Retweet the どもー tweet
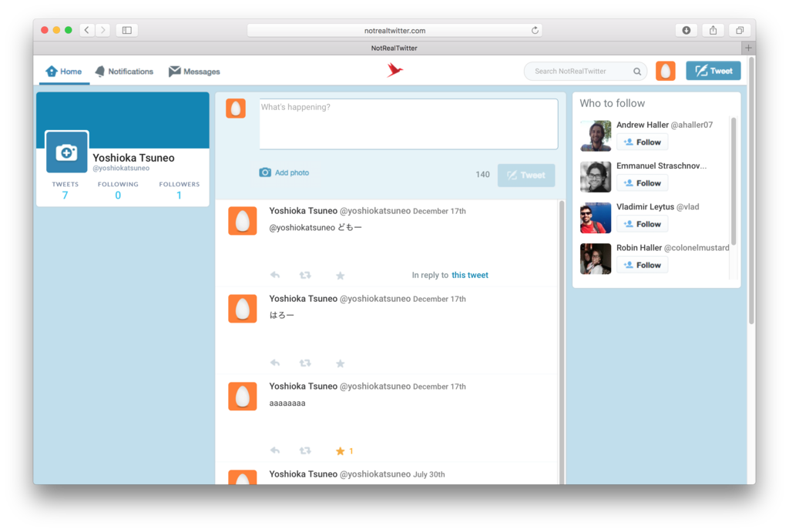789x532 pixels. (305, 275)
